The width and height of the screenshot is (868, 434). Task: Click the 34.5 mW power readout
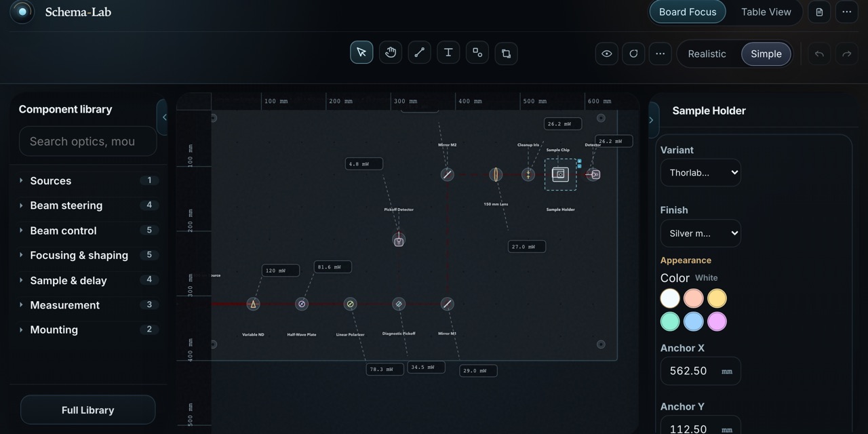tap(426, 367)
